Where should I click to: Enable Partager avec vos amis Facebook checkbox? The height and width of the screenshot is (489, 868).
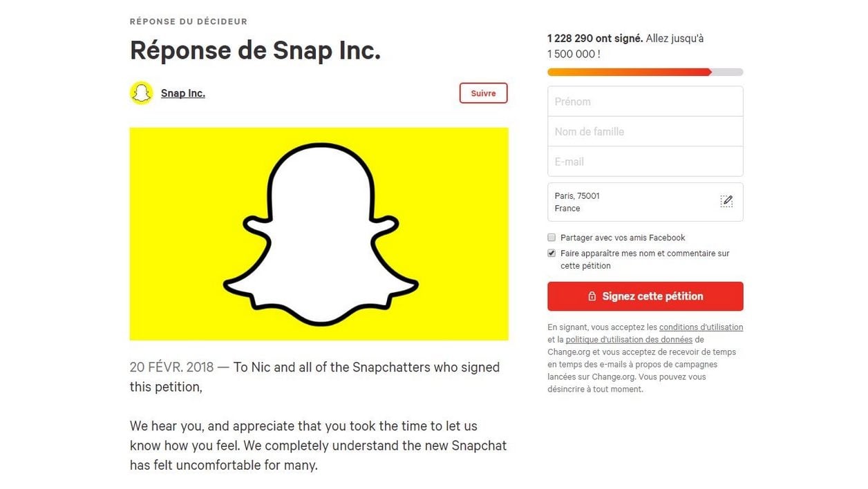pyautogui.click(x=551, y=238)
